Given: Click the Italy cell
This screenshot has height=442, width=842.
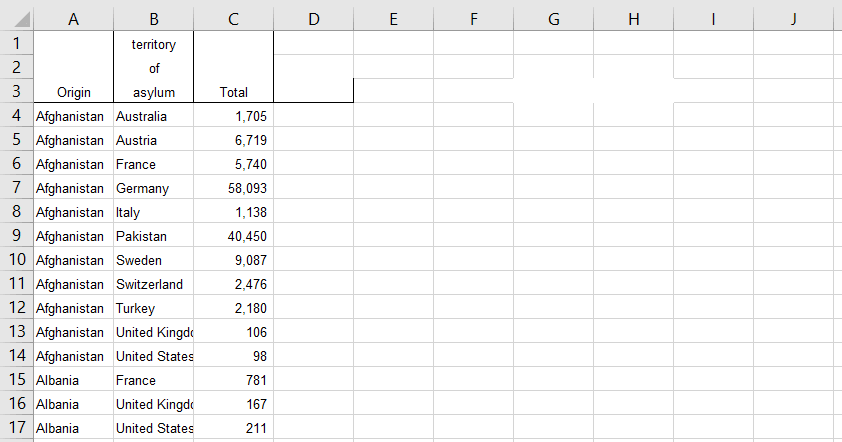Looking at the screenshot, I should pyautogui.click(x=153, y=212).
